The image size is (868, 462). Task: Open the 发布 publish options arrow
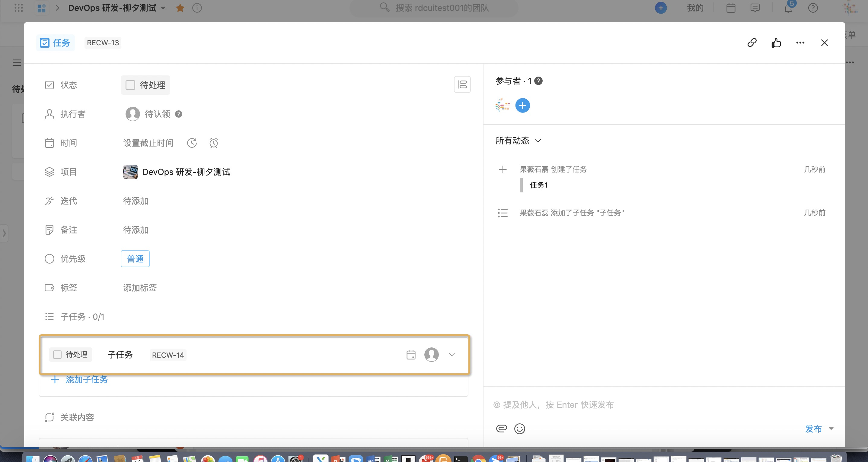(x=831, y=429)
